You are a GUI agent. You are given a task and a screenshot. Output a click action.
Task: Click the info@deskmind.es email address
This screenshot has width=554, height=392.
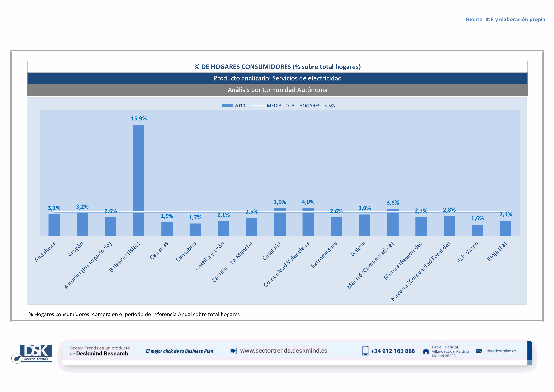500,351
